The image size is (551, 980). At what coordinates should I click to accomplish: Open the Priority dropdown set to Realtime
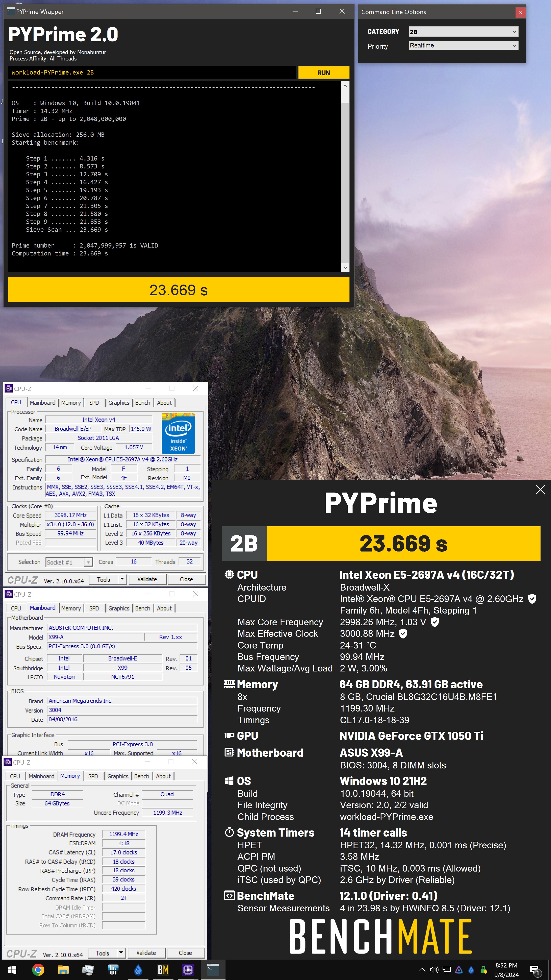pyautogui.click(x=463, y=45)
